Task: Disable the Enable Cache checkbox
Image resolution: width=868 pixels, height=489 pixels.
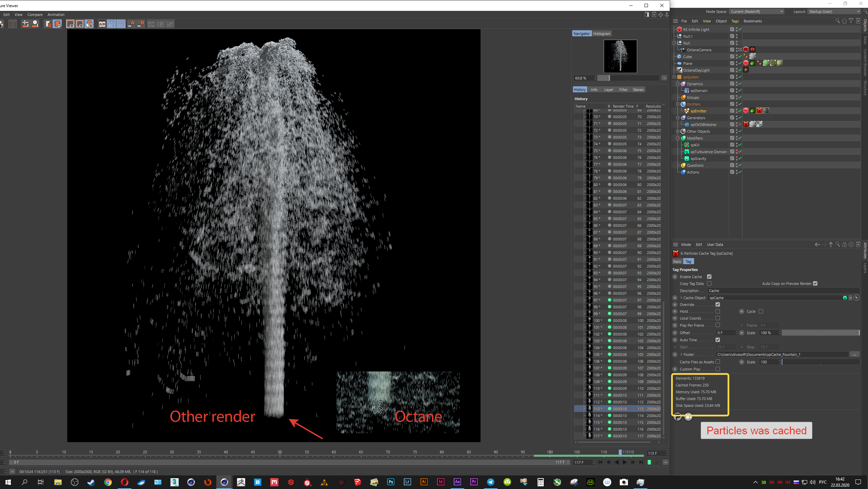Action: pos(709,277)
